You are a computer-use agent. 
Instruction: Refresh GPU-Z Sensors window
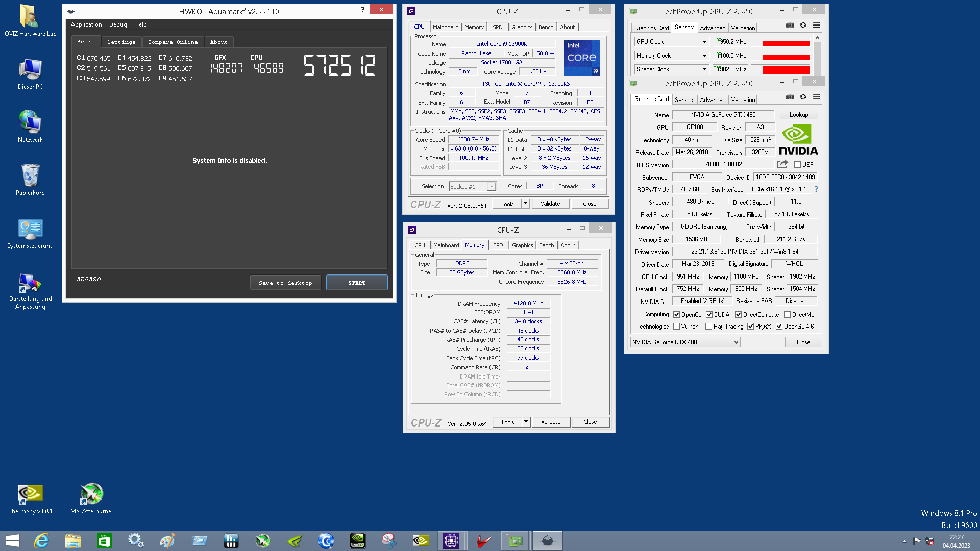tap(803, 25)
